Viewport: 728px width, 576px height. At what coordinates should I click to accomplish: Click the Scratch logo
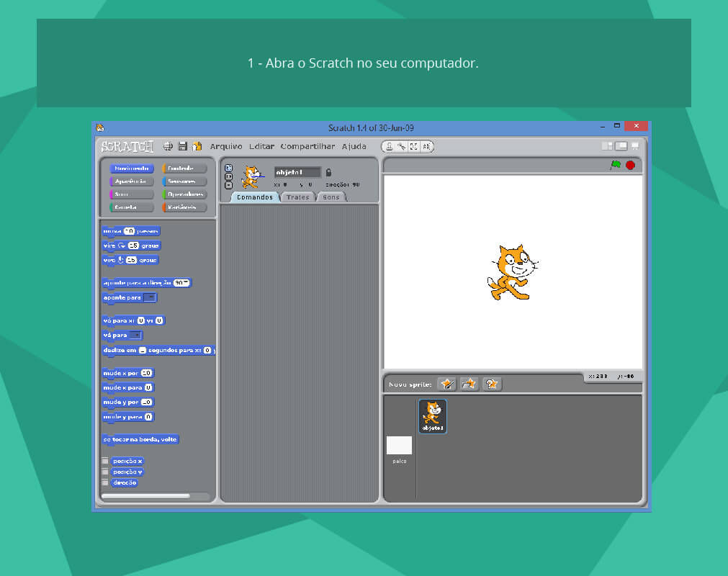click(x=127, y=147)
